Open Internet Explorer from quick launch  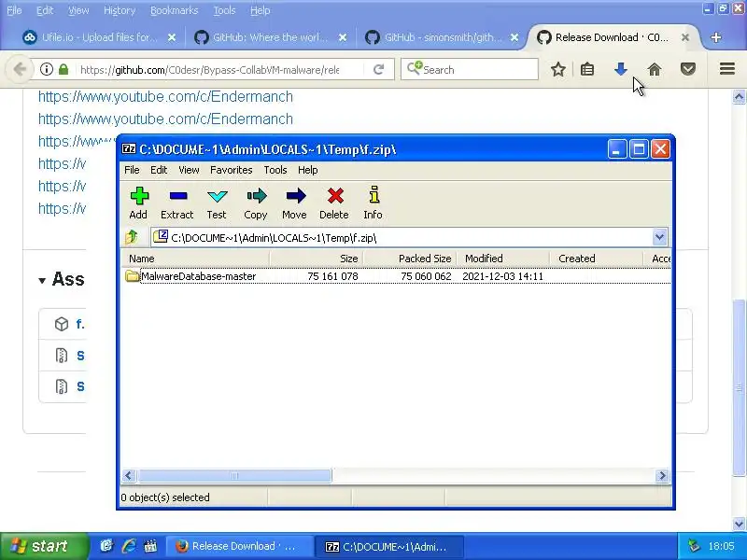[129, 546]
